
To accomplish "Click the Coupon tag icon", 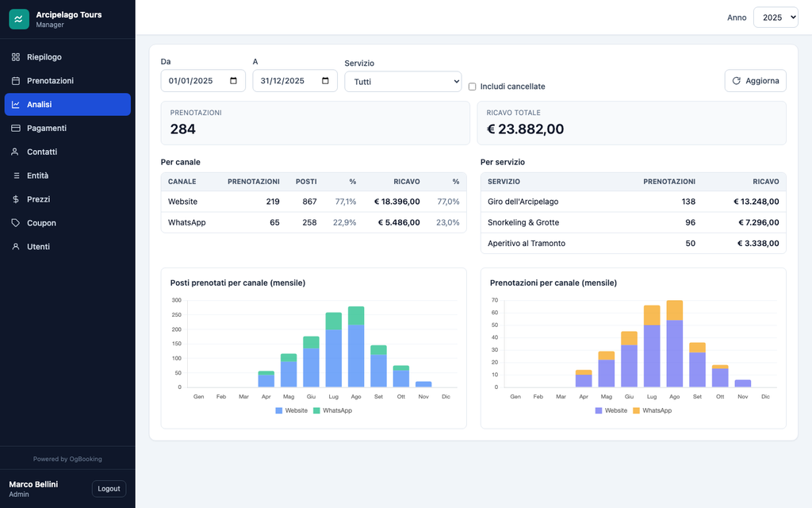I will (x=16, y=223).
